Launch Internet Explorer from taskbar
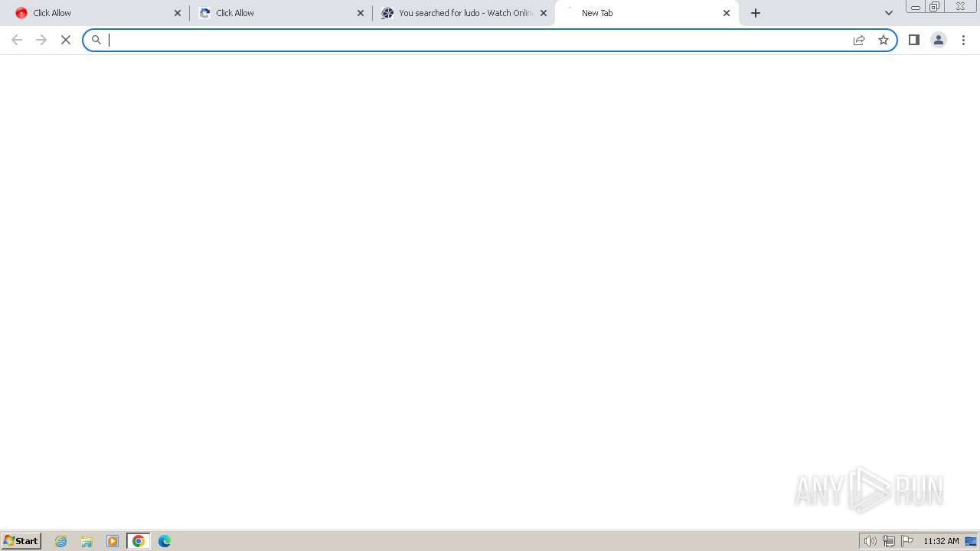980x551 pixels. [61, 541]
